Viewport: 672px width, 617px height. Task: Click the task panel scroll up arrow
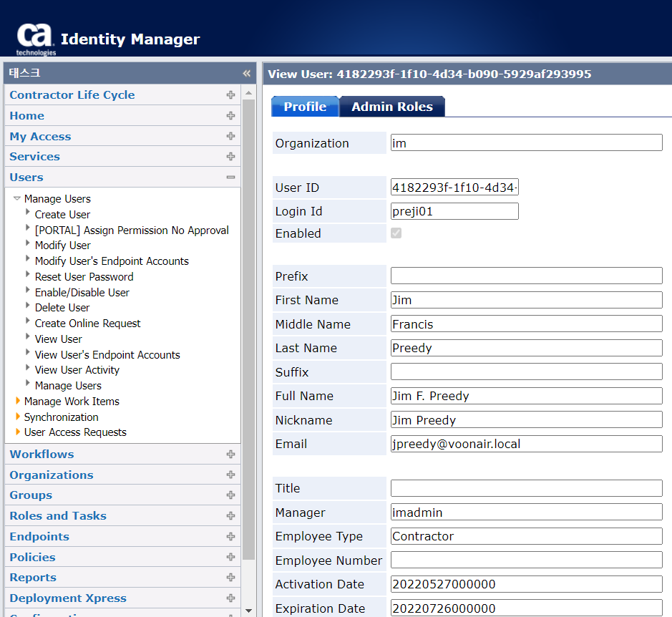tap(248, 92)
